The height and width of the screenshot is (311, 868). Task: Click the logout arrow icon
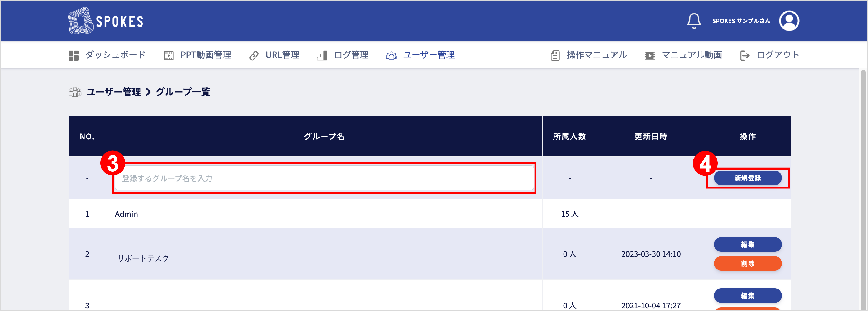pyautogui.click(x=744, y=55)
